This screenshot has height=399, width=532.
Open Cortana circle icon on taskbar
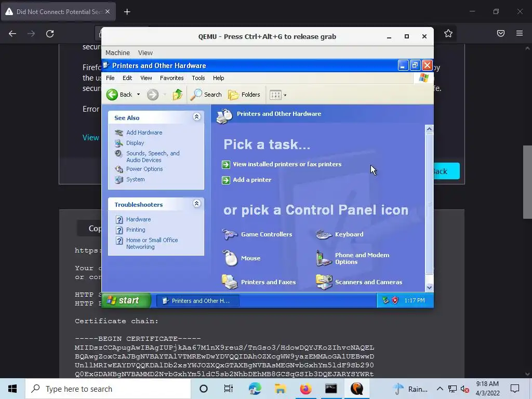pos(204,389)
